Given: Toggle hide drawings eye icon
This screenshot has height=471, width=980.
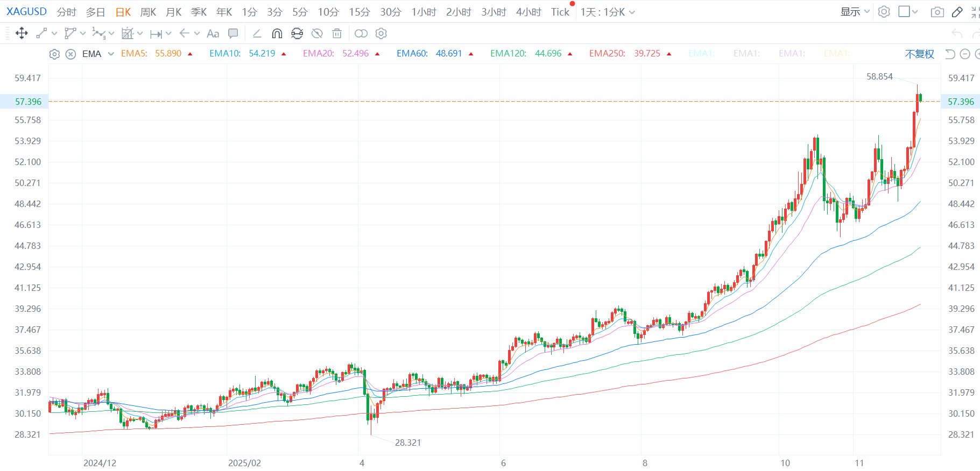Looking at the screenshot, I should [317, 33].
